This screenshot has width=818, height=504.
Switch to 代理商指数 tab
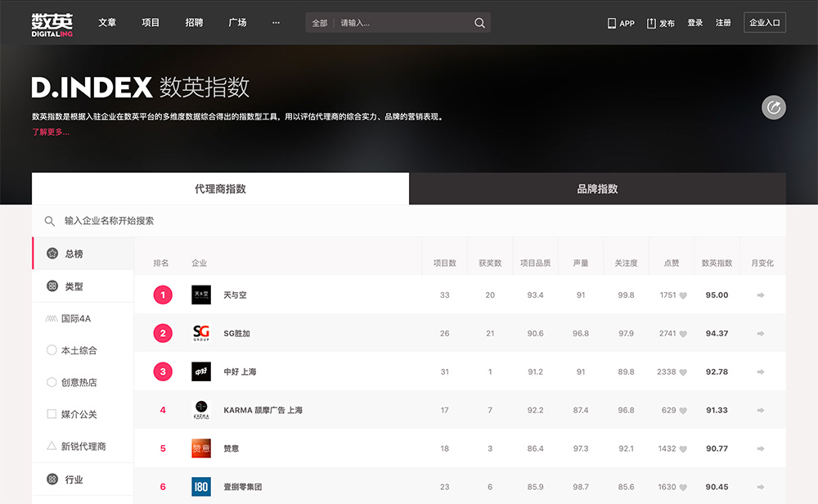pyautogui.click(x=220, y=189)
